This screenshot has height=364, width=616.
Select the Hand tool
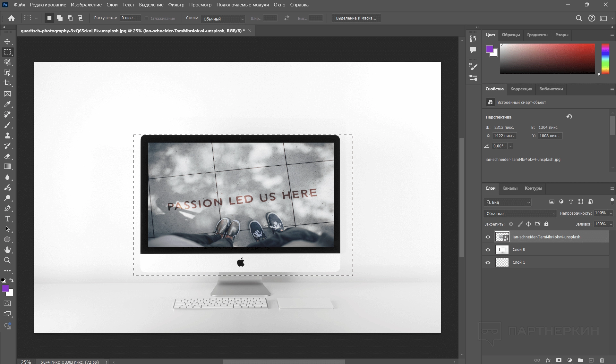7,250
